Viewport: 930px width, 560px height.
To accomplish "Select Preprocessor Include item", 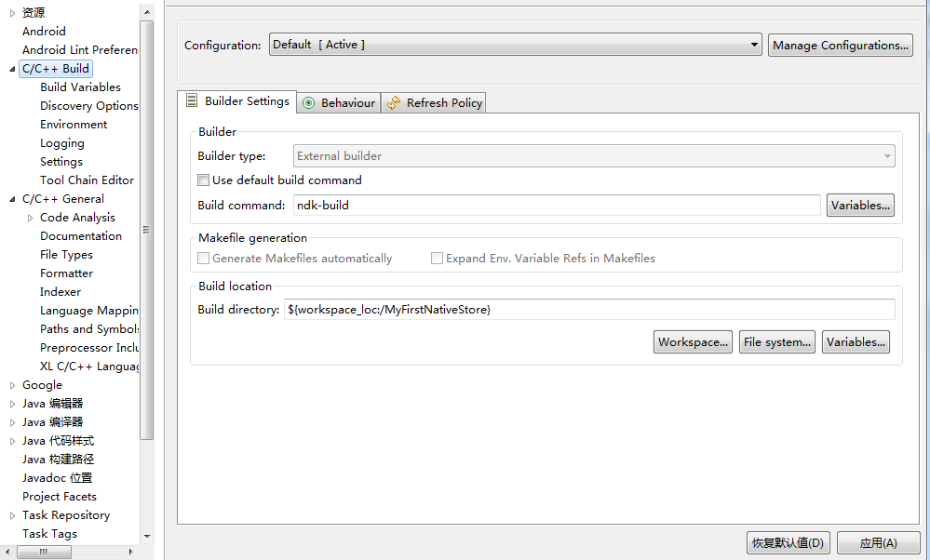I will (x=89, y=348).
